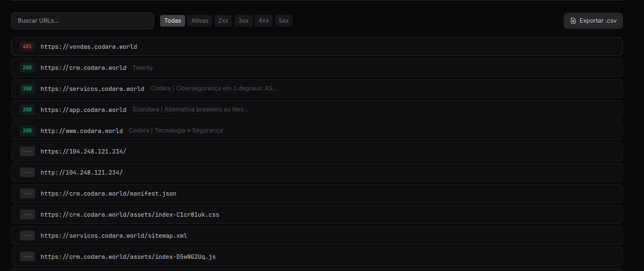Click the dash badge beside sitemap.xml
This screenshot has height=271, width=644.
pyautogui.click(x=27, y=236)
